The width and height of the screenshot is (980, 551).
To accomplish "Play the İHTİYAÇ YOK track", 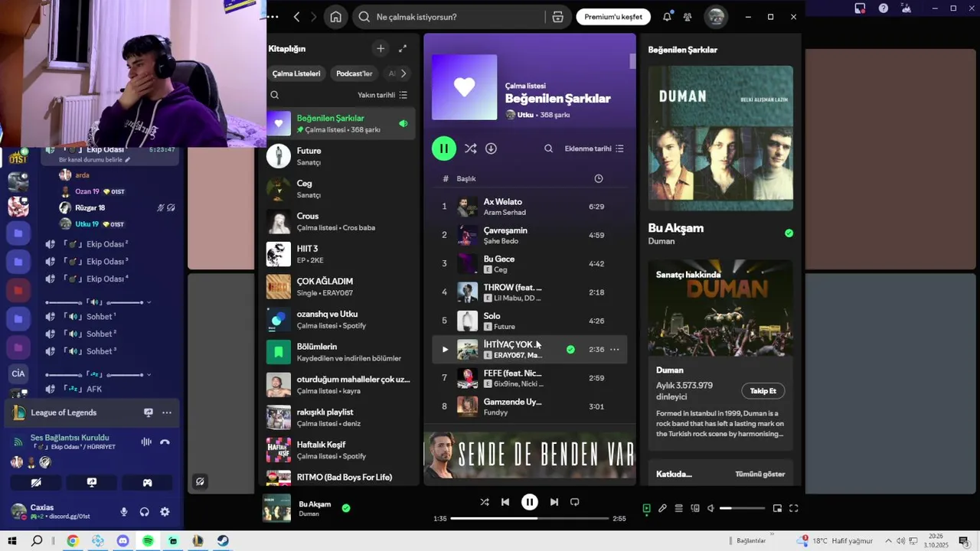I will 445,349.
